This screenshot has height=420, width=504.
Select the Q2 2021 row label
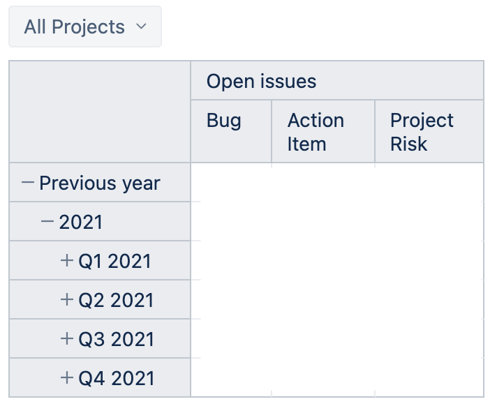[114, 301]
